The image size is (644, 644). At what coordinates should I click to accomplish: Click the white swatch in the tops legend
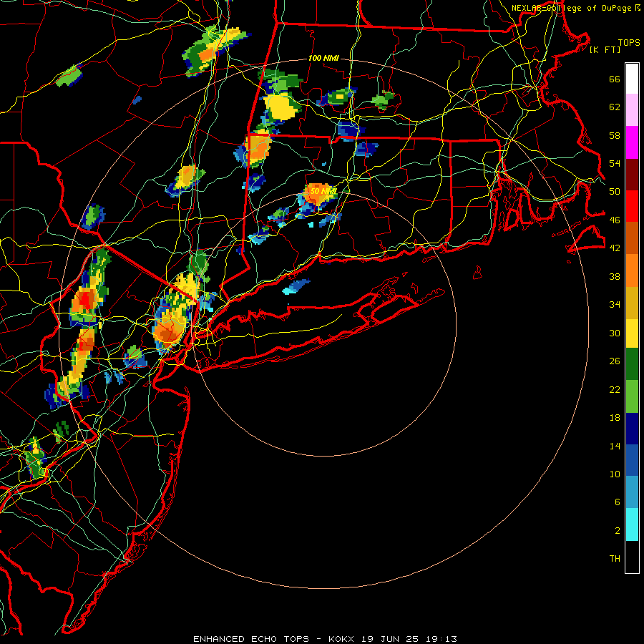(x=632, y=79)
